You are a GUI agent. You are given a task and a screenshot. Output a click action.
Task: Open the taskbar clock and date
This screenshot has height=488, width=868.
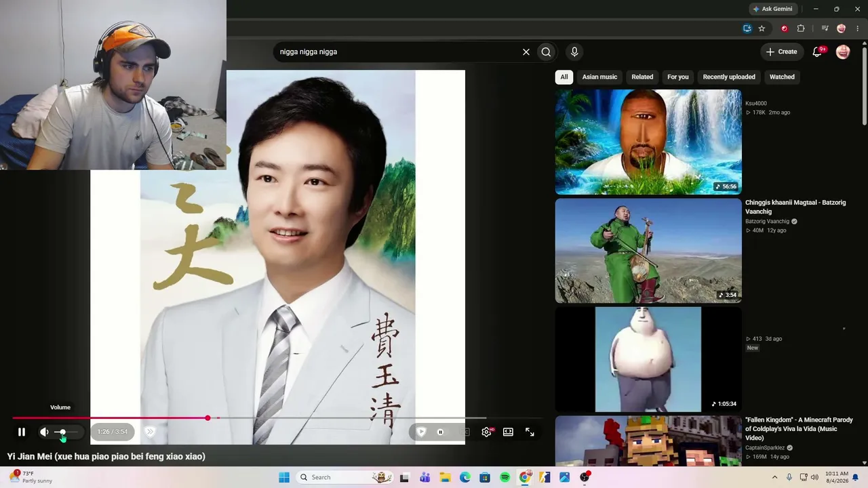(x=837, y=477)
